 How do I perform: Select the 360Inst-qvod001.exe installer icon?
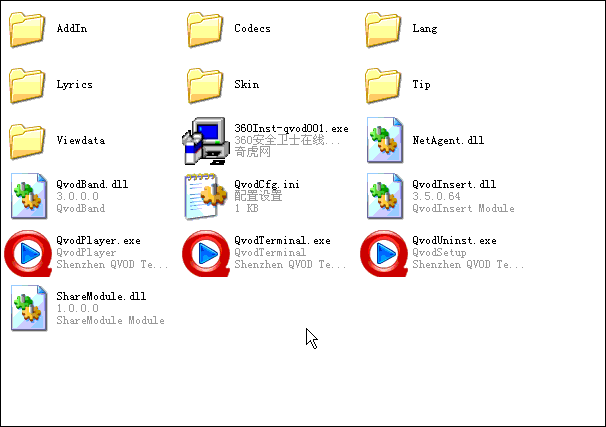click(205, 141)
